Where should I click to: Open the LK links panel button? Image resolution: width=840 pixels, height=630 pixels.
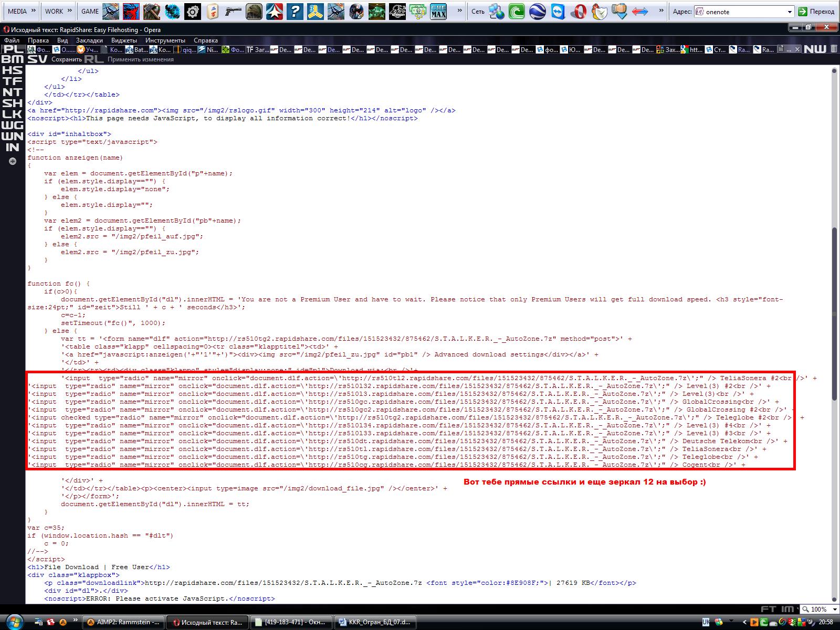13,114
